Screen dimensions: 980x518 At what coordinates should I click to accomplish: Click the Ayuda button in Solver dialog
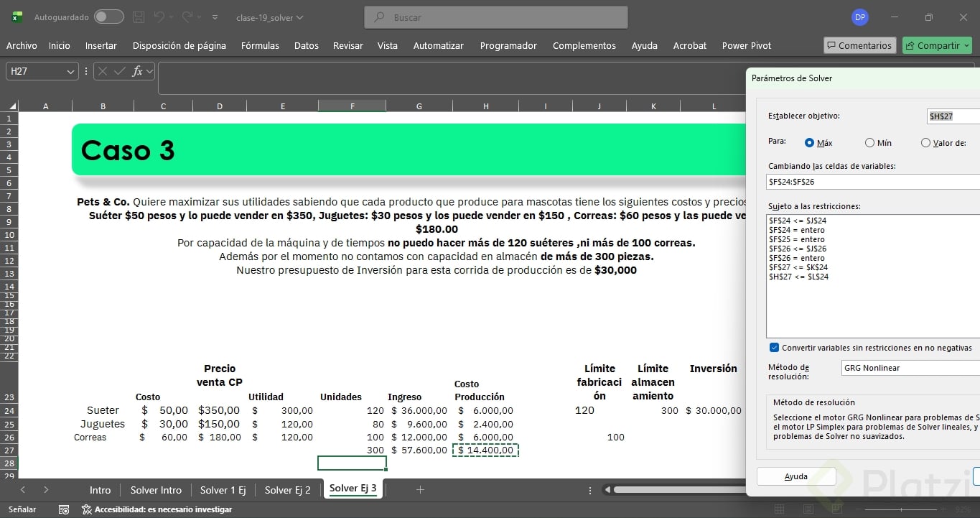[x=796, y=476]
